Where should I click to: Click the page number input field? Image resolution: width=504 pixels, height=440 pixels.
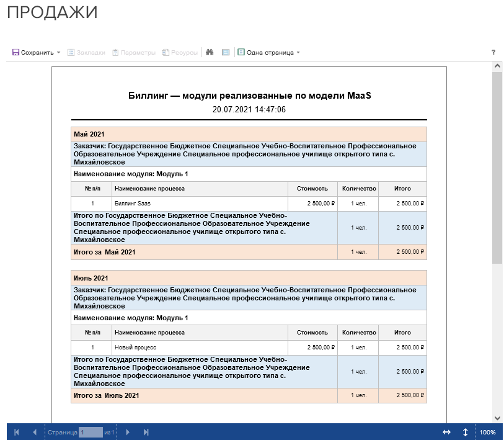(90, 432)
